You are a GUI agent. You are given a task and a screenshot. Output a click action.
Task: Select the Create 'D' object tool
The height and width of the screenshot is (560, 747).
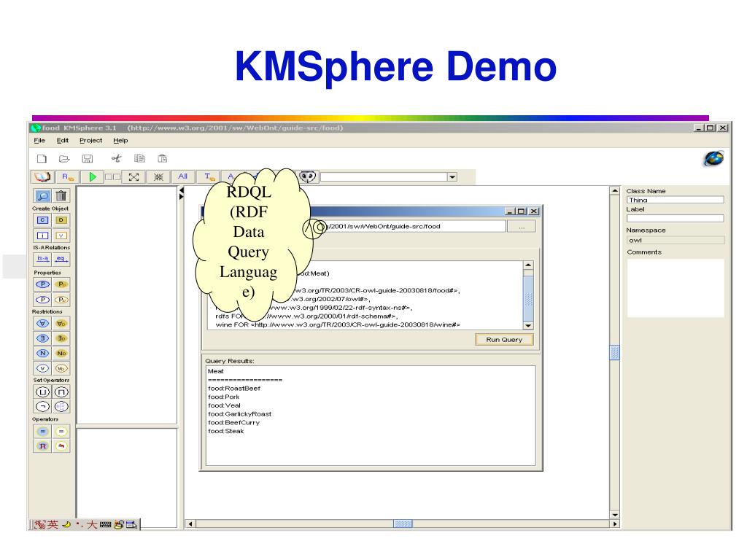tap(61, 220)
